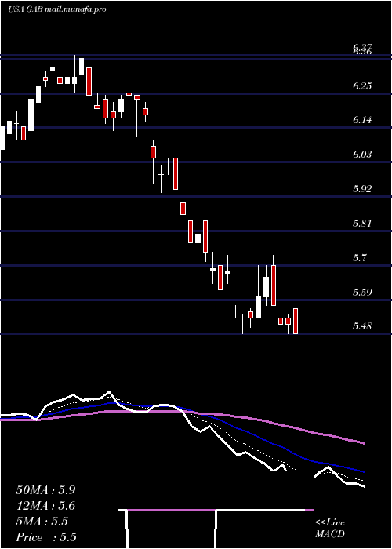The width and height of the screenshot is (392, 549).
Task: Click the 5.59 price level label
Action: coord(362,292)
